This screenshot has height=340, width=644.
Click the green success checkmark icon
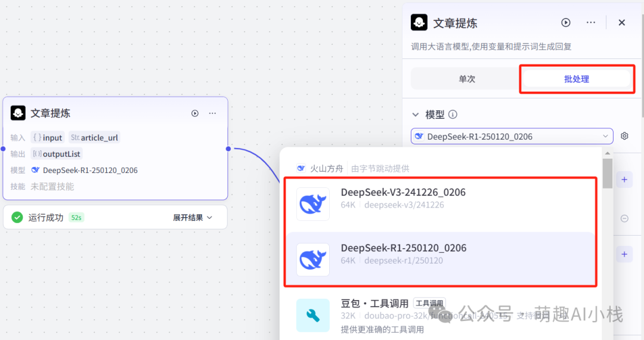(x=17, y=217)
